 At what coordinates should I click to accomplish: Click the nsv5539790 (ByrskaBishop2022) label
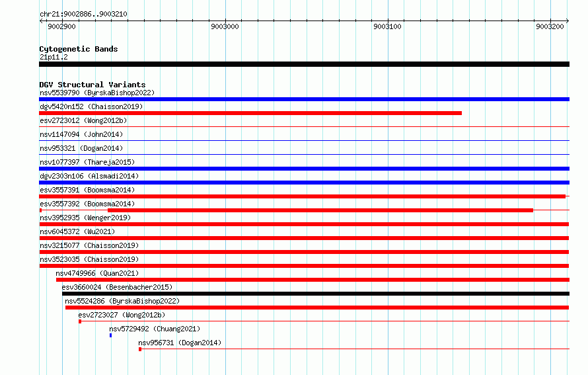click(97, 93)
